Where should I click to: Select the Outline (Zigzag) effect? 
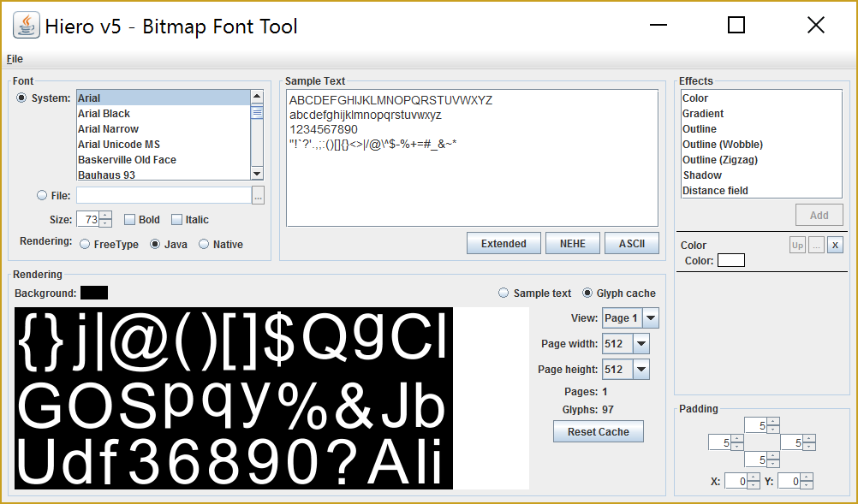(x=761, y=160)
